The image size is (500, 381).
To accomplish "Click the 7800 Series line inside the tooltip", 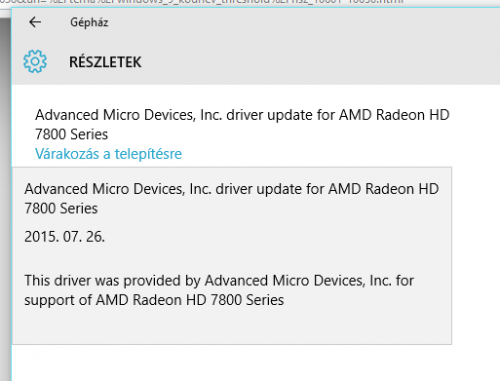I will tap(61, 208).
